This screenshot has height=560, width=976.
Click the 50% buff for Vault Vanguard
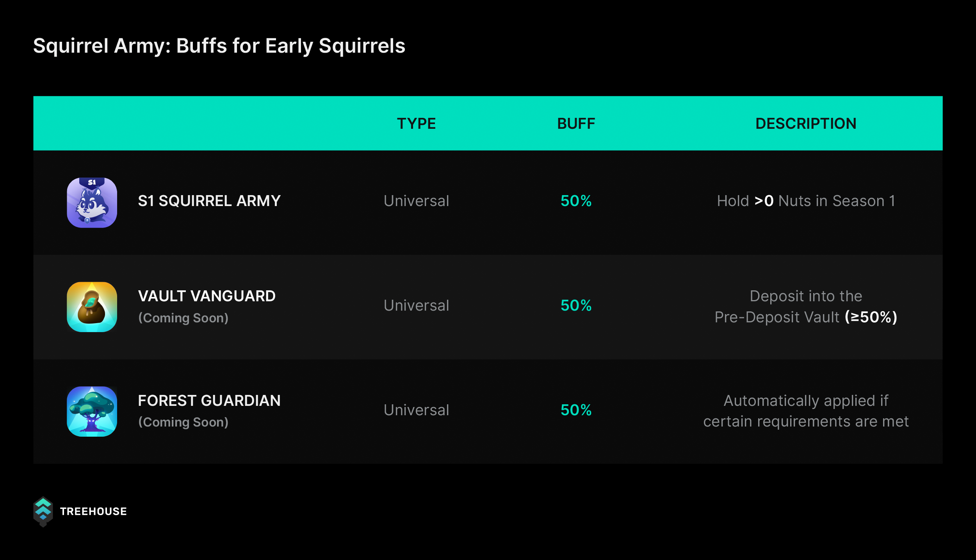576,306
